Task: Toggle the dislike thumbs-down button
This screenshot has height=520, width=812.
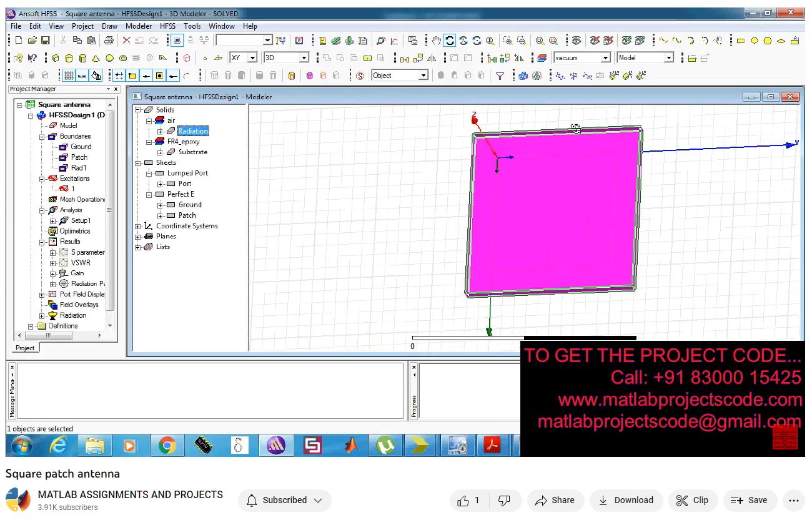Action: [504, 500]
